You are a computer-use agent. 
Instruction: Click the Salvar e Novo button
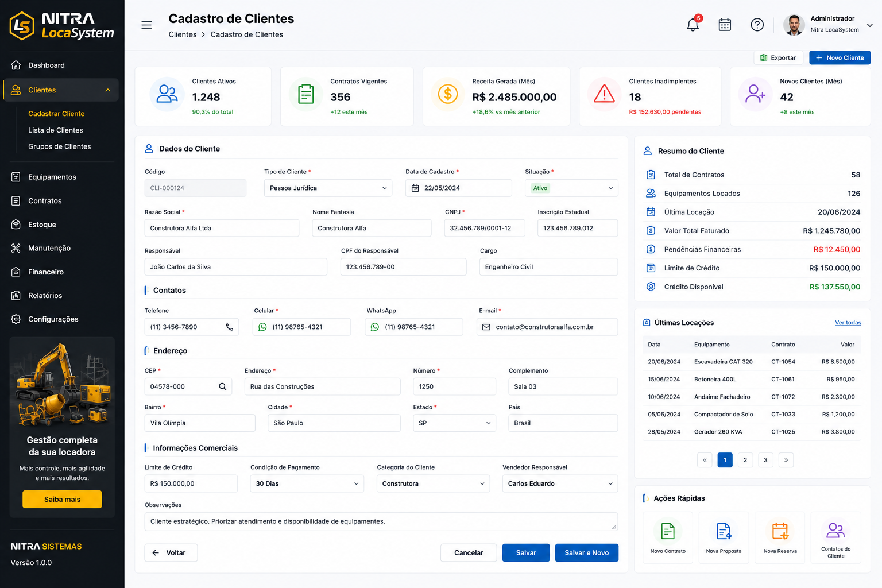point(586,553)
